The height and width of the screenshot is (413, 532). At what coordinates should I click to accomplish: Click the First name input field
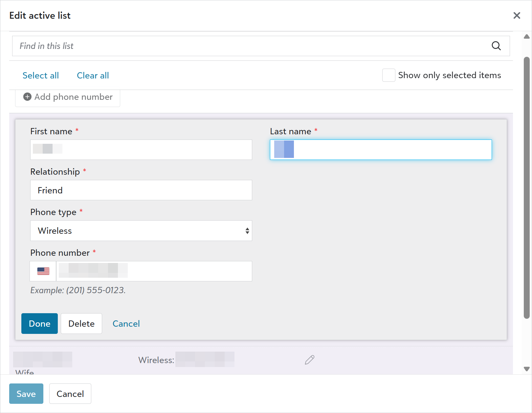(x=141, y=150)
